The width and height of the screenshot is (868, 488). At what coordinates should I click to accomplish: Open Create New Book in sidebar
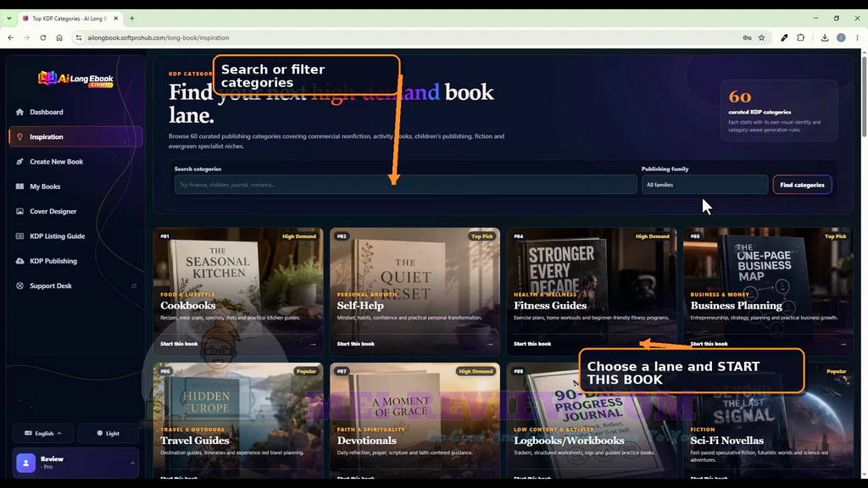pos(75,162)
